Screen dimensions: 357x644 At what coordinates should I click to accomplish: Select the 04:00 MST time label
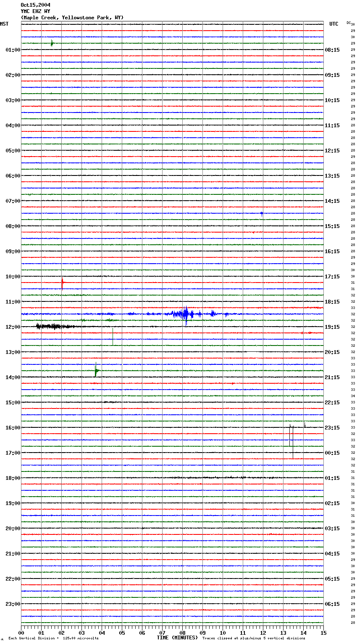pos(13,126)
